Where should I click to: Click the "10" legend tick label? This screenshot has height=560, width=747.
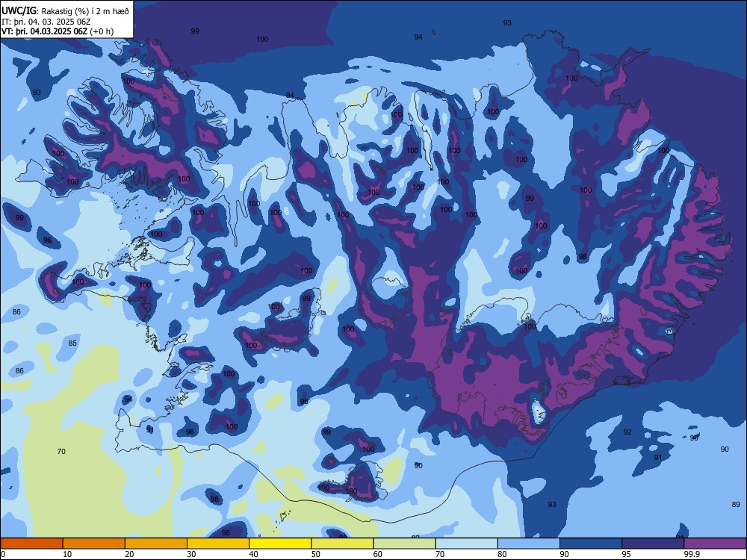[x=67, y=554]
